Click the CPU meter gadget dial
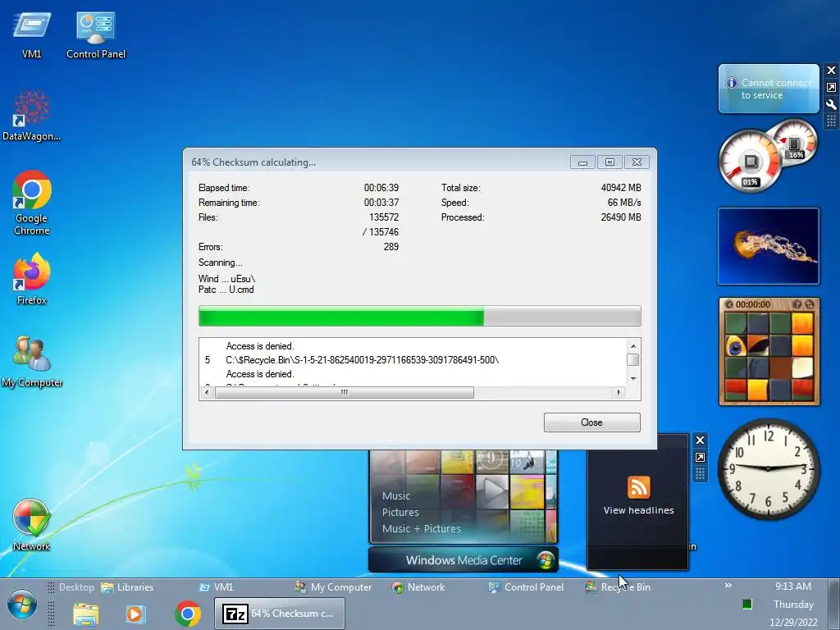 click(x=751, y=161)
